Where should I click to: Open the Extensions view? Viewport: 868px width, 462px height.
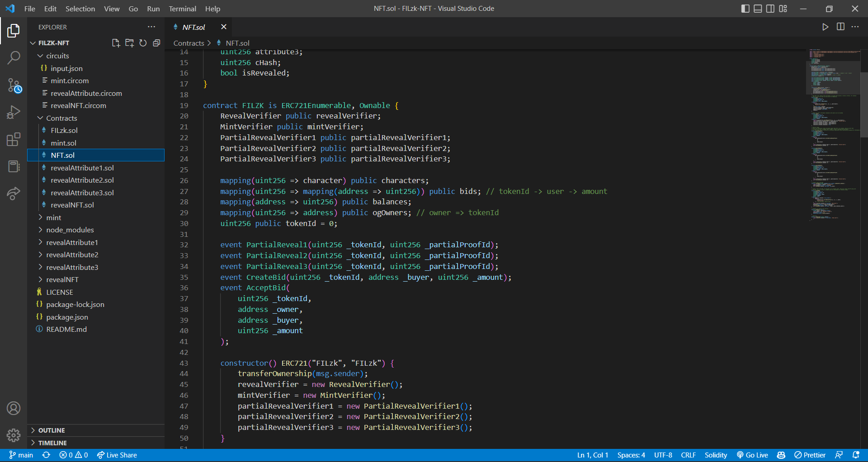point(14,140)
